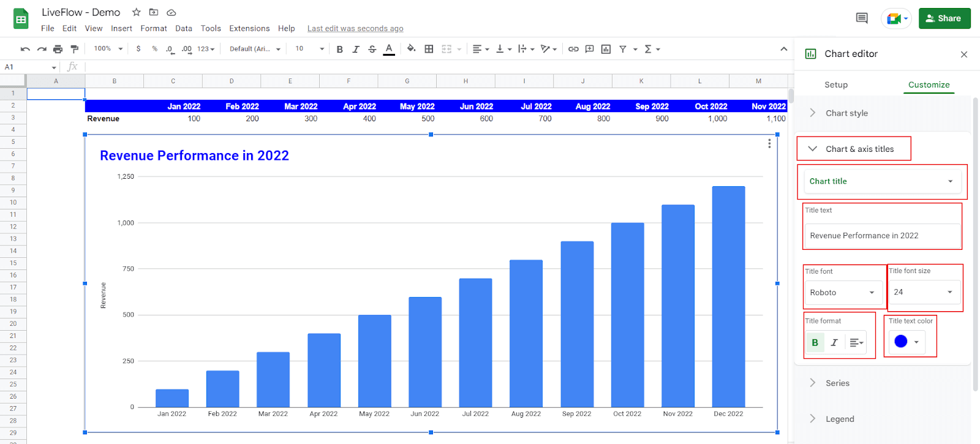Open the horizontal align dropdown
This screenshot has width=980, height=444.
481,49
